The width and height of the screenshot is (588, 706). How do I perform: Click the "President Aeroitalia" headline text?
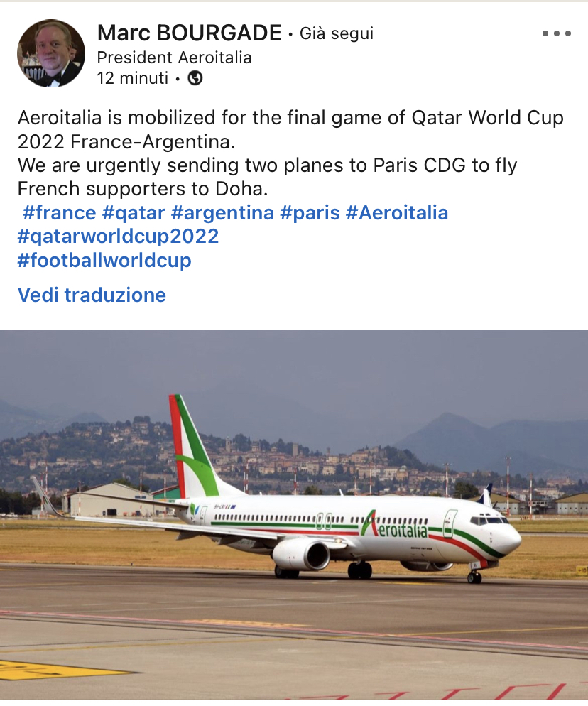(x=174, y=57)
